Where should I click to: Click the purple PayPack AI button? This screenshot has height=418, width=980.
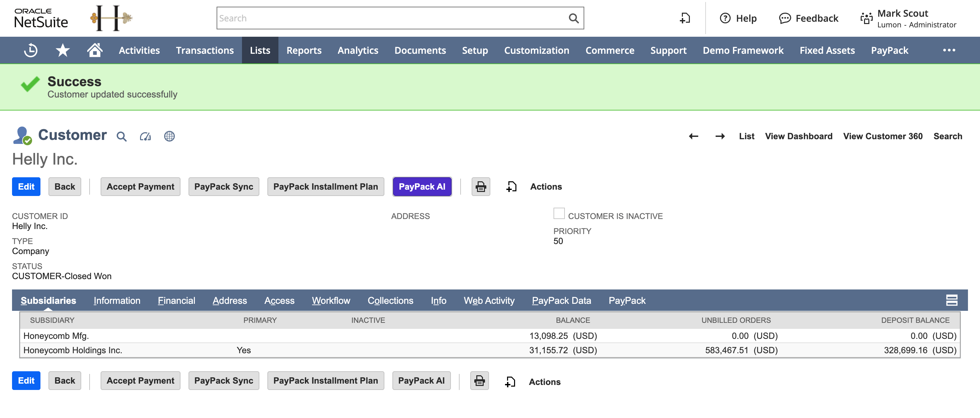click(x=422, y=187)
